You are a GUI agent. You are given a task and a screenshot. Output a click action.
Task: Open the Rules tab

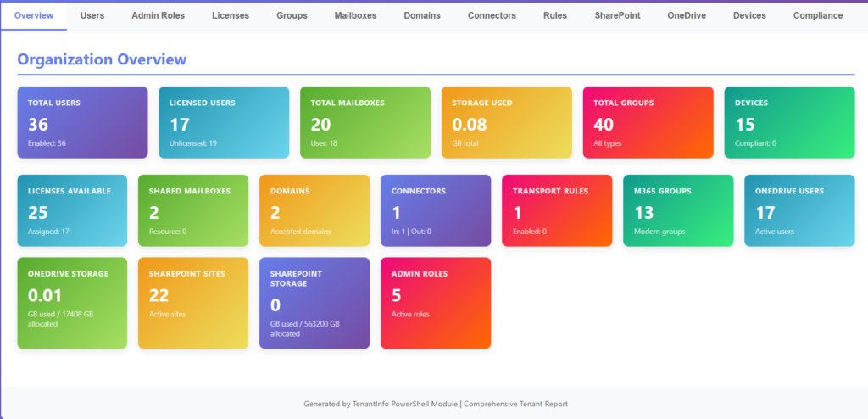pyautogui.click(x=555, y=15)
